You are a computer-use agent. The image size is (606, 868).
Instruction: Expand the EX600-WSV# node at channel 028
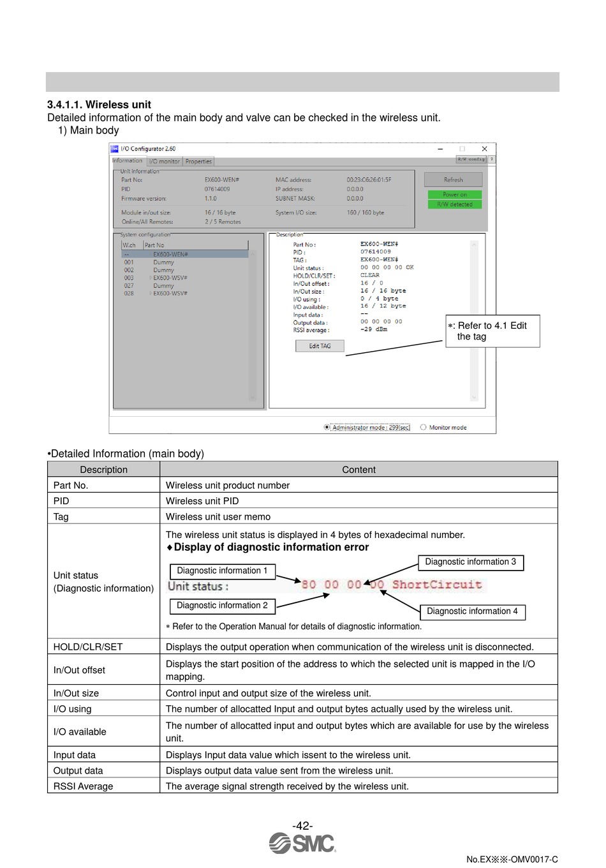151,294
